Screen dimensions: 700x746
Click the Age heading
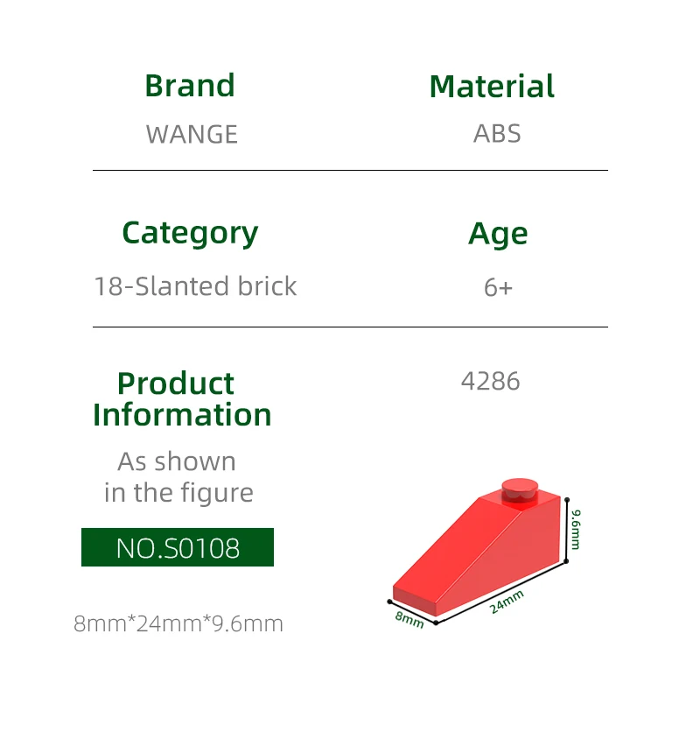click(498, 234)
